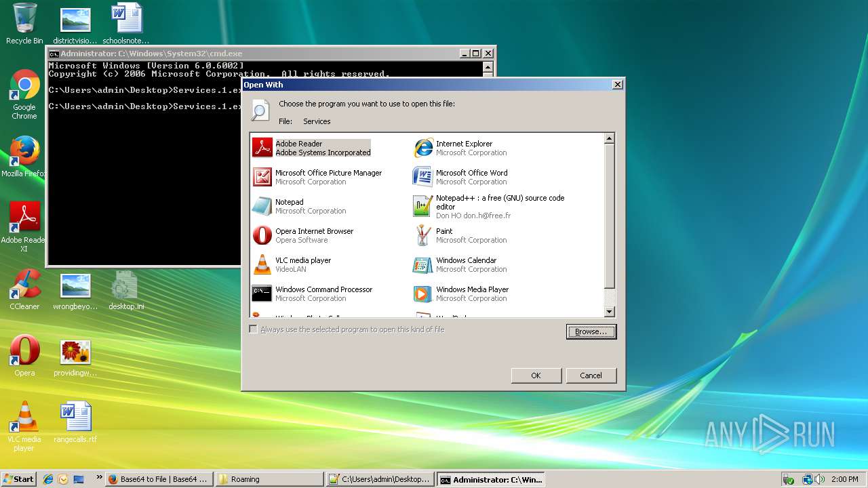The height and width of the screenshot is (488, 868).
Task: Choose Internet Explorer from program list
Action: (x=460, y=148)
